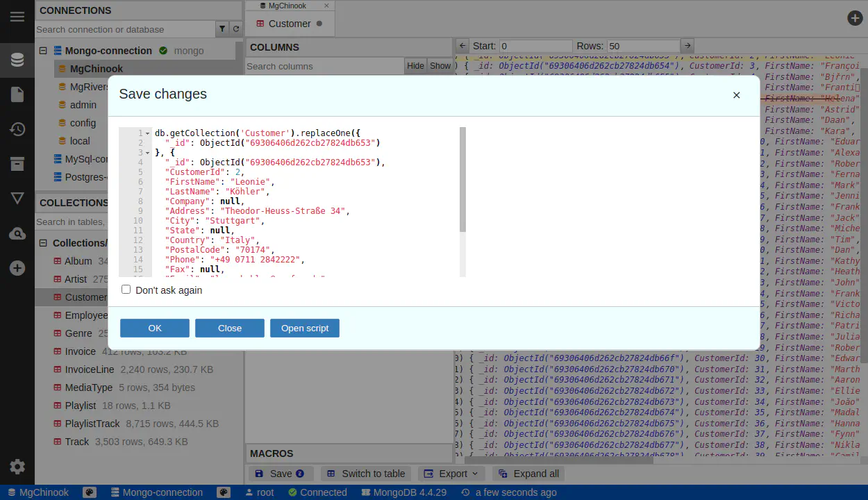Collapse the Mongo-connection tree node
868x500 pixels.
click(x=43, y=51)
